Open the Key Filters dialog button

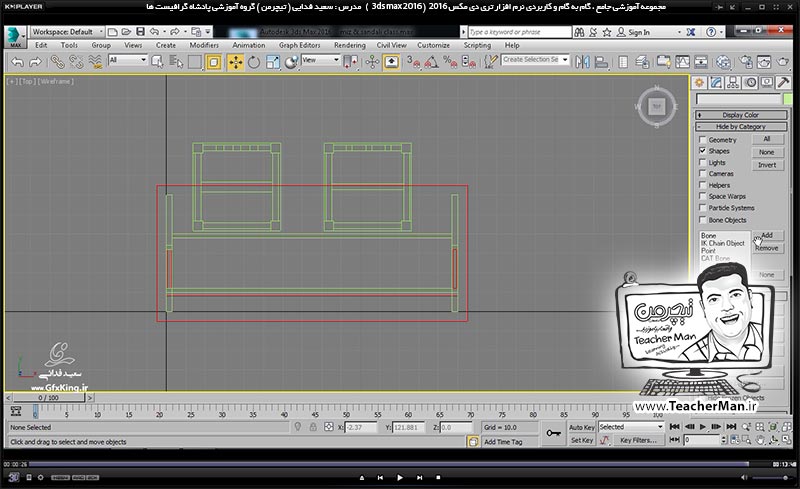[639, 440]
